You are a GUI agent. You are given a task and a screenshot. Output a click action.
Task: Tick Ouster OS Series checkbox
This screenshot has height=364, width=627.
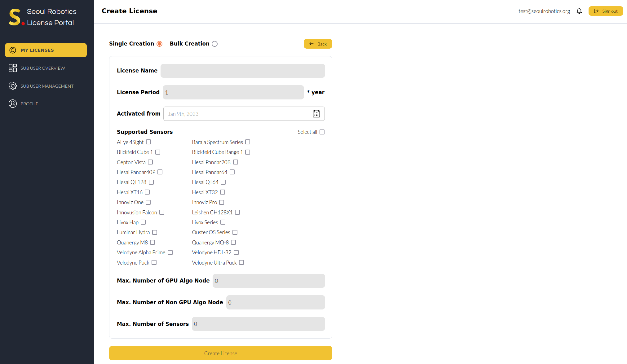click(235, 232)
